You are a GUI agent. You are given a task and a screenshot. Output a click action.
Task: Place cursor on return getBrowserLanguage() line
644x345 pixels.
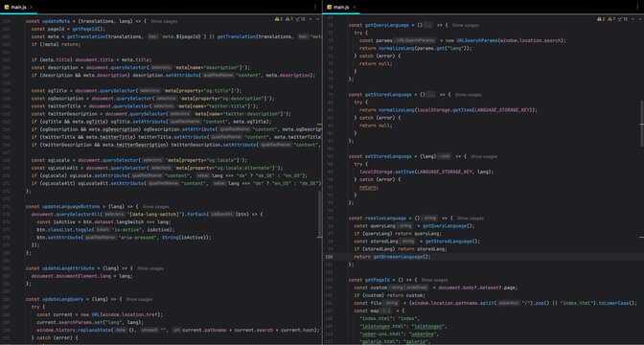point(392,257)
